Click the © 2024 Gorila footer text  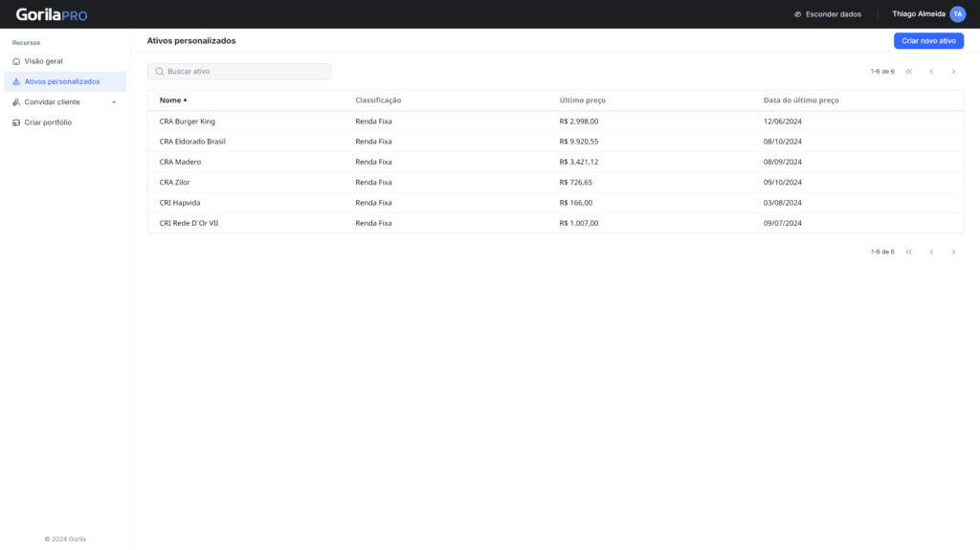(65, 539)
